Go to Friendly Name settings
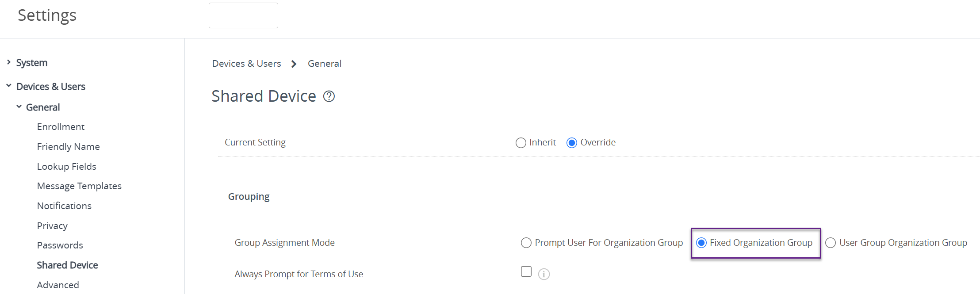This screenshot has width=980, height=294. (x=68, y=147)
